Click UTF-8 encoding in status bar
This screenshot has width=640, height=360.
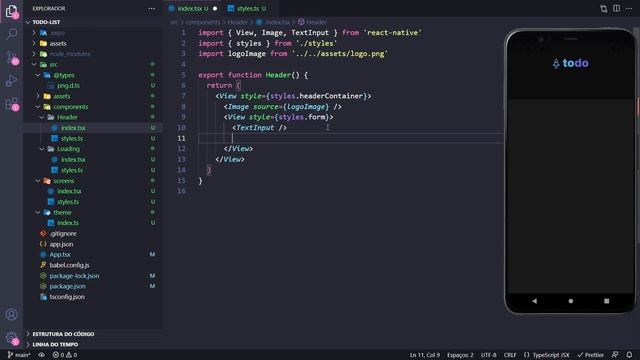[489, 355]
